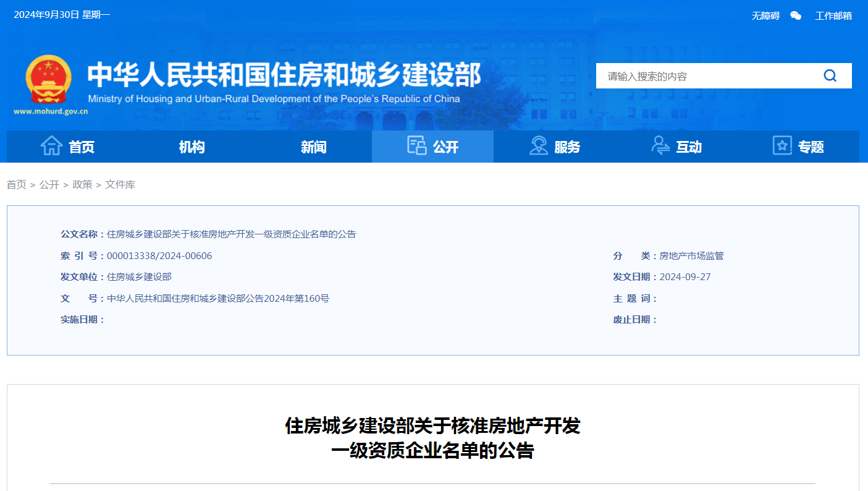Switch to the 新闻 tab

(x=312, y=147)
